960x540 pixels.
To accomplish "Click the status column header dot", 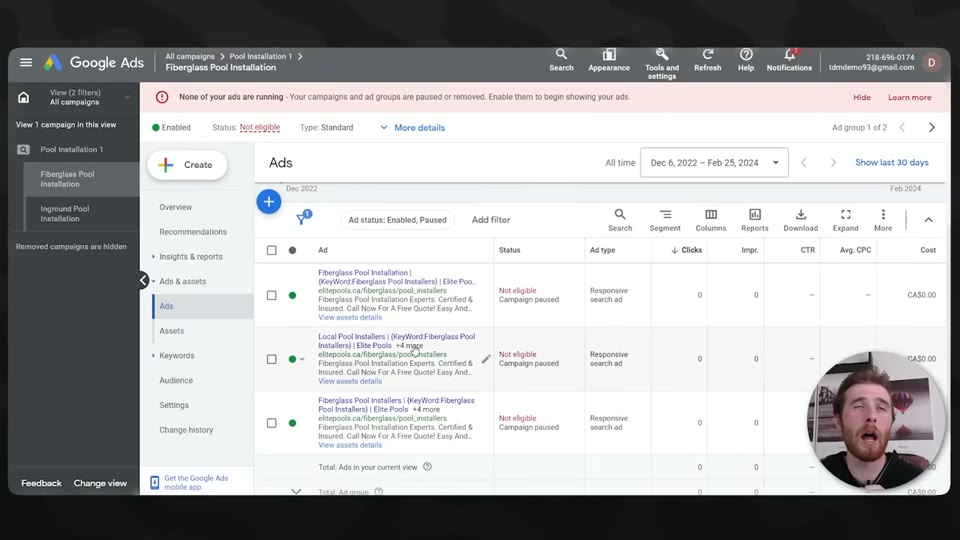I will pyautogui.click(x=292, y=250).
